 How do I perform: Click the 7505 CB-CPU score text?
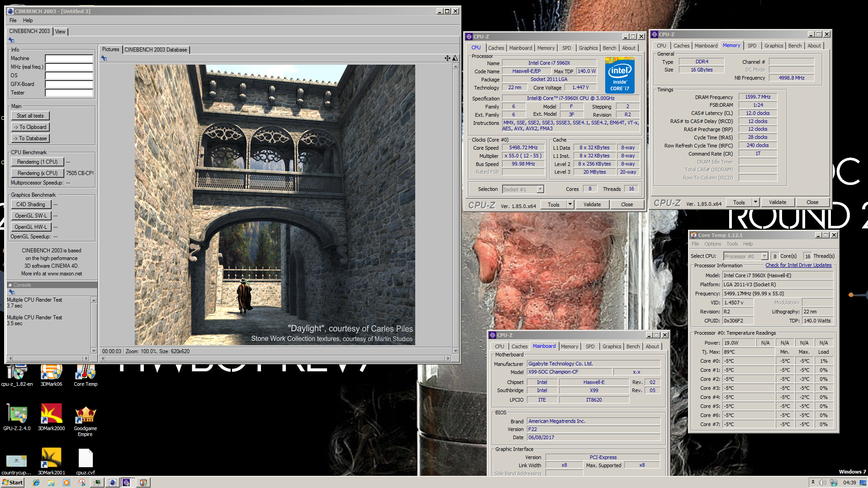80,173
